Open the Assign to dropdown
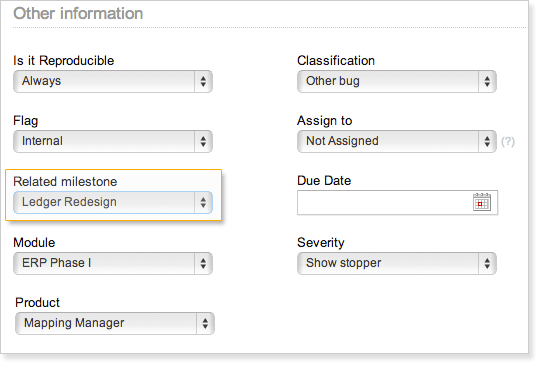 coord(397,141)
